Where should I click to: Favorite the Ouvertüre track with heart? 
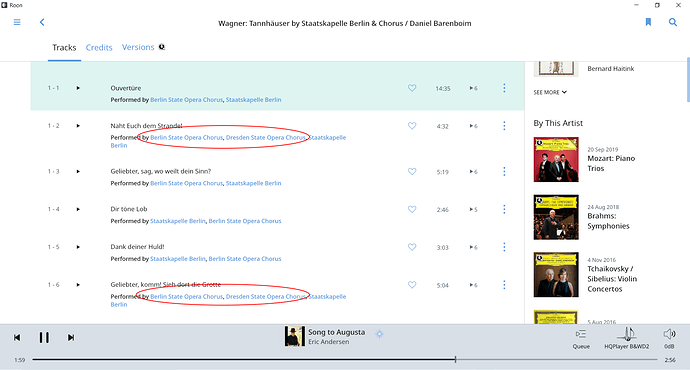tap(412, 88)
